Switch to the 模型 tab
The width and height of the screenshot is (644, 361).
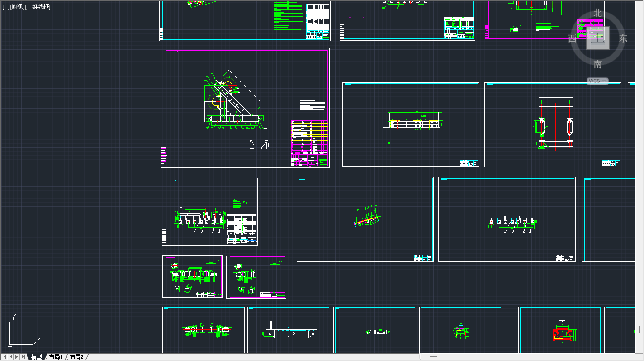click(x=36, y=357)
